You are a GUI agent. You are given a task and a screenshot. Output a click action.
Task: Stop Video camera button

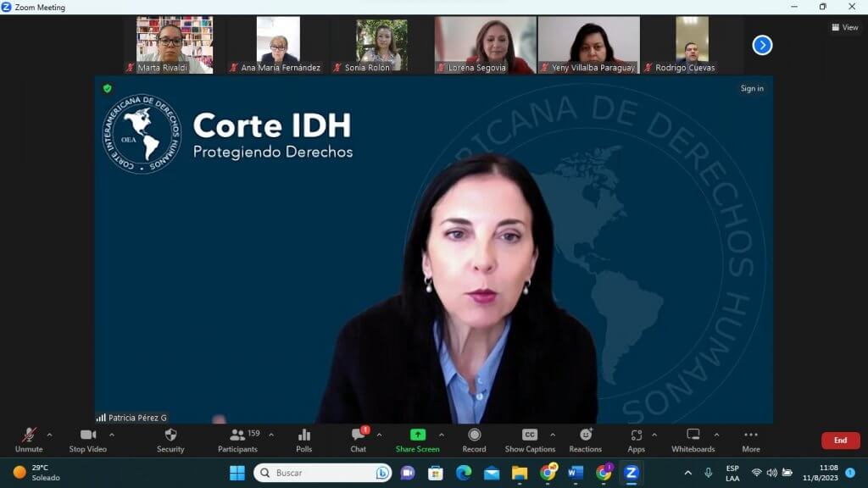[88, 441]
